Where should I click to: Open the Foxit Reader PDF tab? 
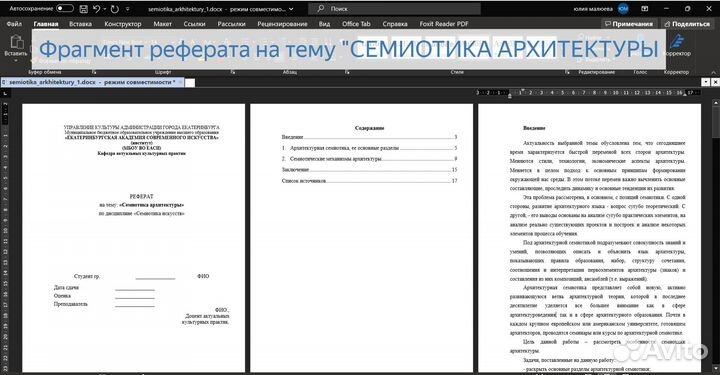point(444,24)
